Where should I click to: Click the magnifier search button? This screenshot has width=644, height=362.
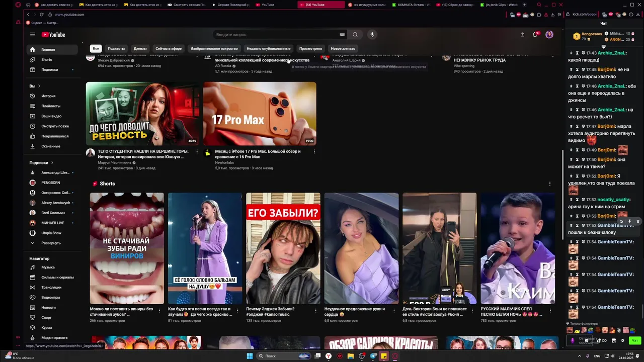pyautogui.click(x=355, y=35)
